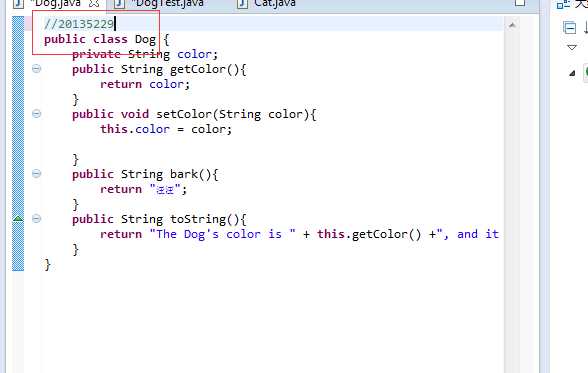The height and width of the screenshot is (373, 588).
Task: Click Collapse All icon in Outline panel
Action: 569,28
